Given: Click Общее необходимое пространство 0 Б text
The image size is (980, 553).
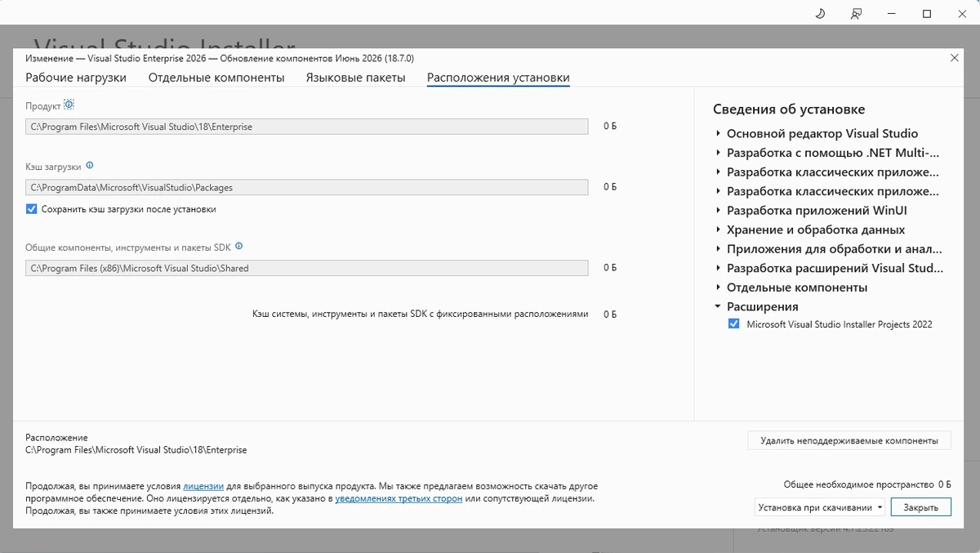Looking at the screenshot, I should [x=867, y=484].
